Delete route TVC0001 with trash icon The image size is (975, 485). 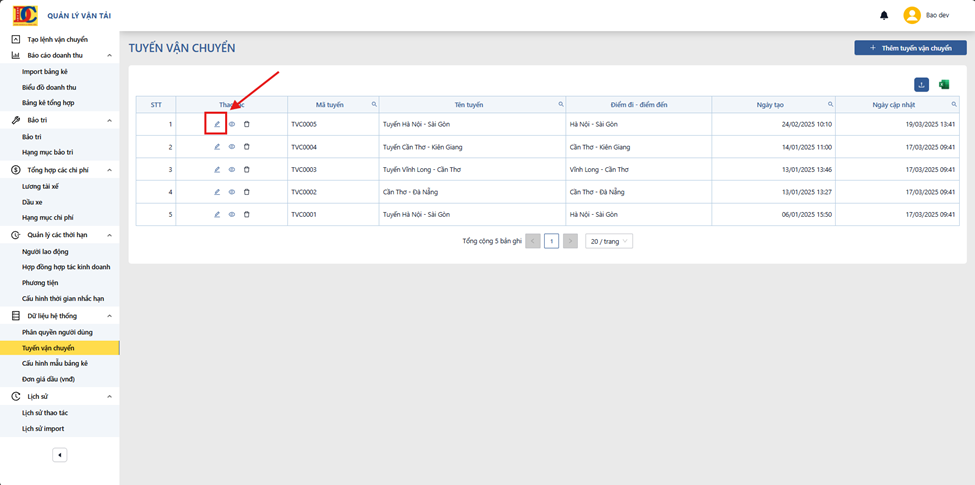[246, 214]
